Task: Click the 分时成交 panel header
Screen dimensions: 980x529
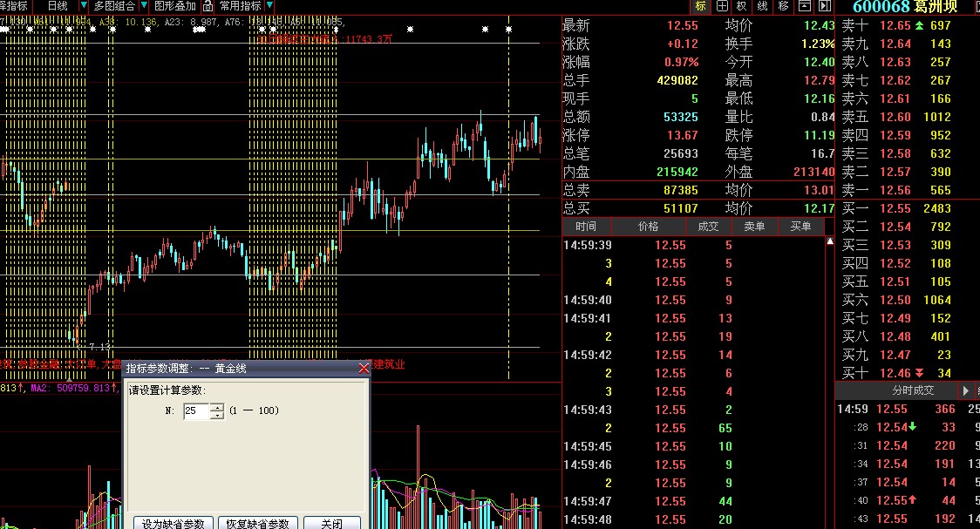Action: tap(913, 390)
